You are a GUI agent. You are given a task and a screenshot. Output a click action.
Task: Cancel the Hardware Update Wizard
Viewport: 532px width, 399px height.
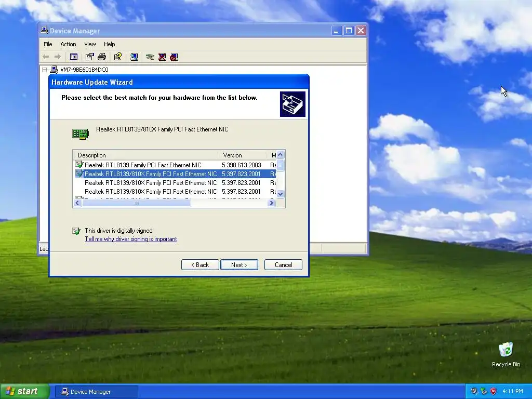pyautogui.click(x=283, y=264)
